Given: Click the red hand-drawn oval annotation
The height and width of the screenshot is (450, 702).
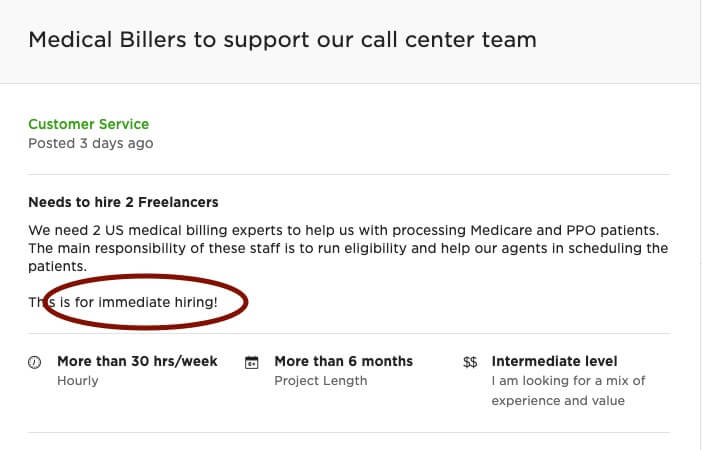Looking at the screenshot, I should tap(146, 302).
